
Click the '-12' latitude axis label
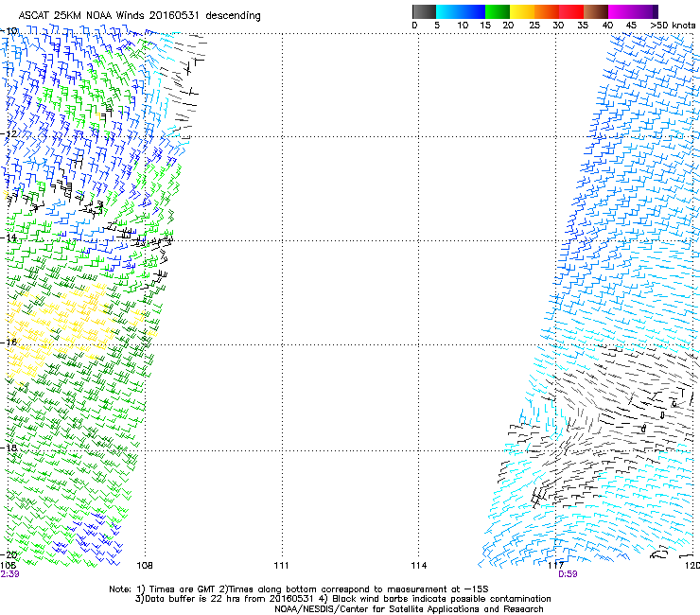(x=9, y=134)
